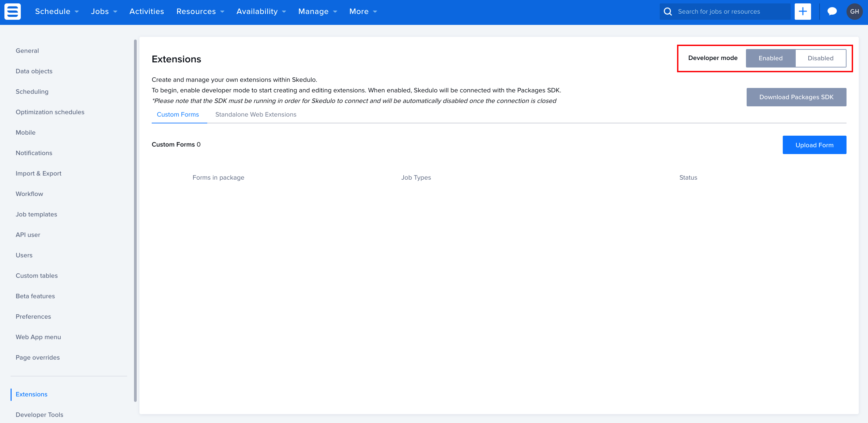Open the Activities menu item
The image size is (868, 423).
click(147, 11)
